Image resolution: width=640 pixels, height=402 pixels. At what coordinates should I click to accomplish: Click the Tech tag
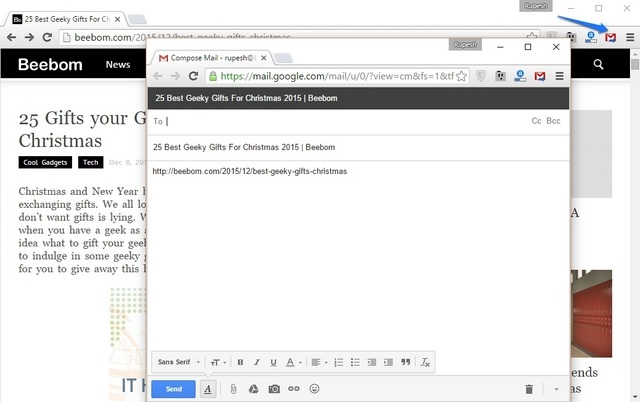click(x=91, y=162)
